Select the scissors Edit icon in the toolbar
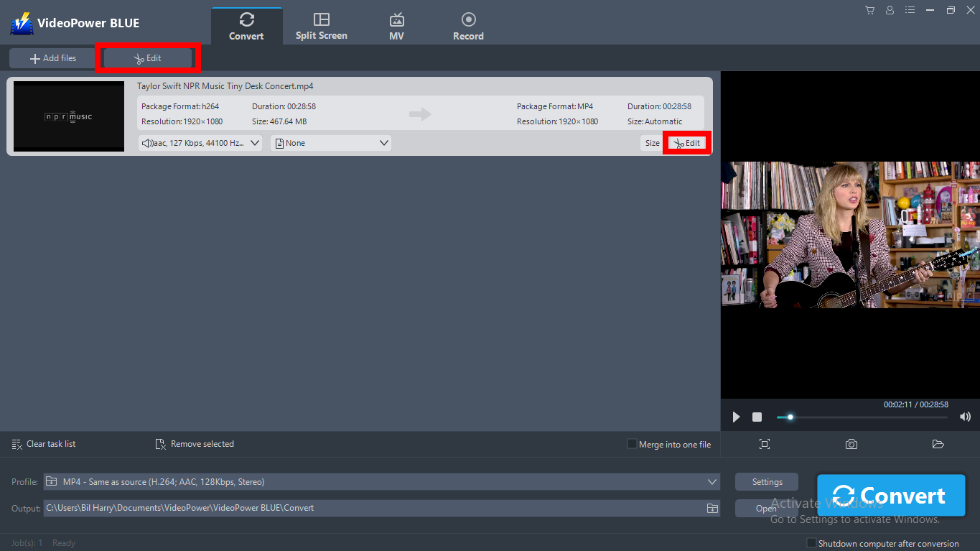This screenshot has height=551, width=980. click(x=146, y=57)
